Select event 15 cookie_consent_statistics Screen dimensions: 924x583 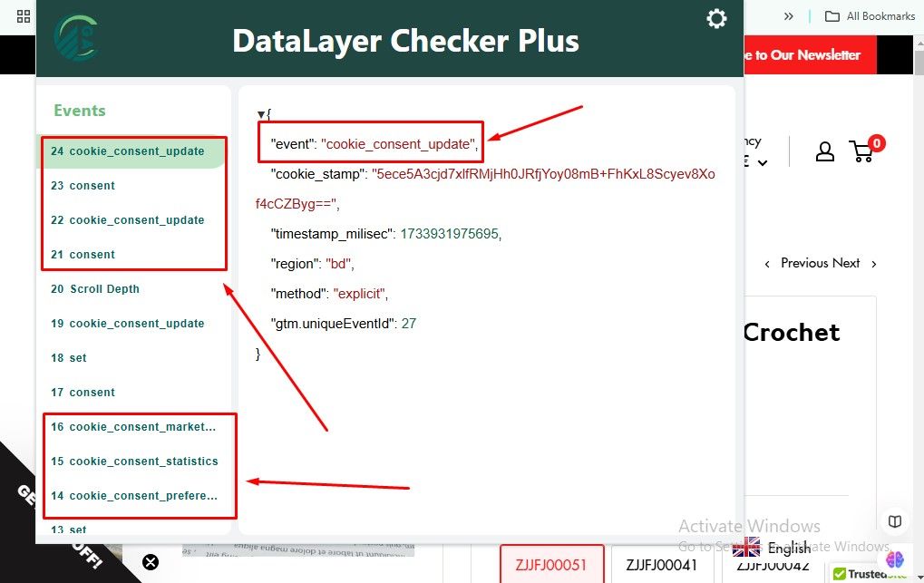(132, 462)
